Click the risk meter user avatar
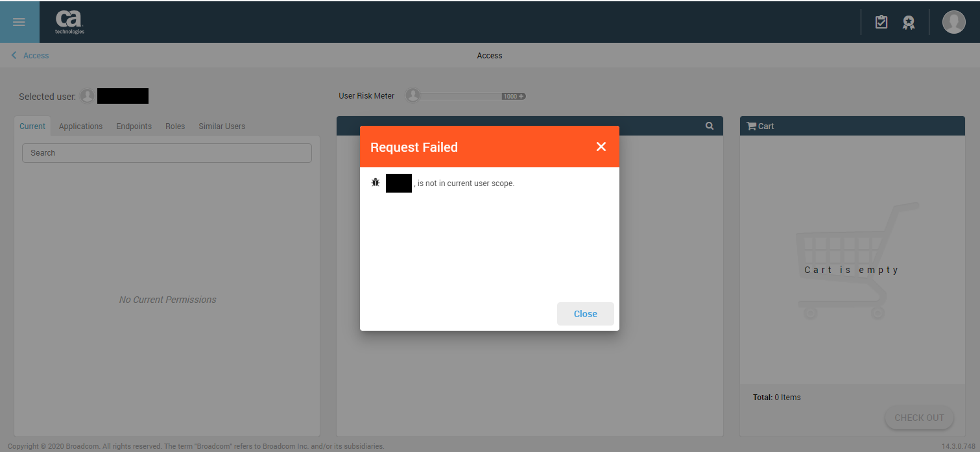The image size is (980, 452). 412,96
